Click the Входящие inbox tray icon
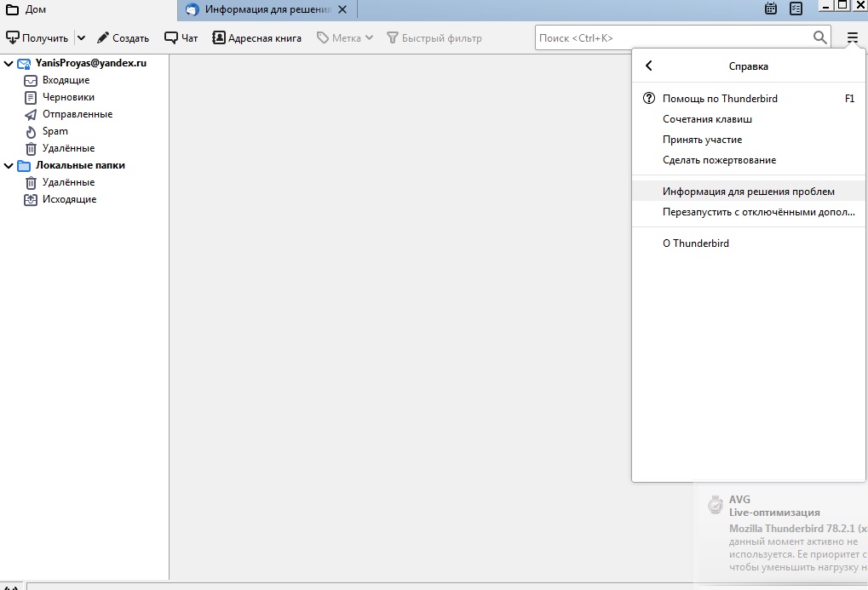 31,81
